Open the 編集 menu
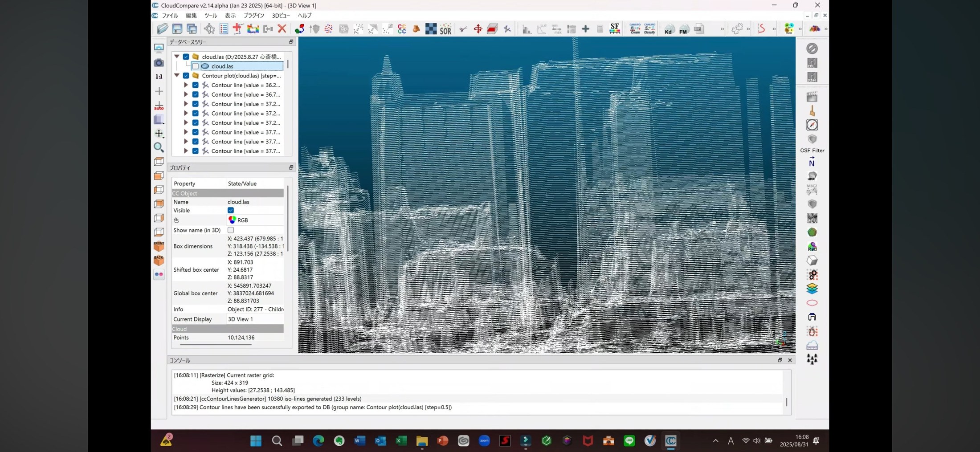Viewport: 980px width, 452px height. (191, 16)
